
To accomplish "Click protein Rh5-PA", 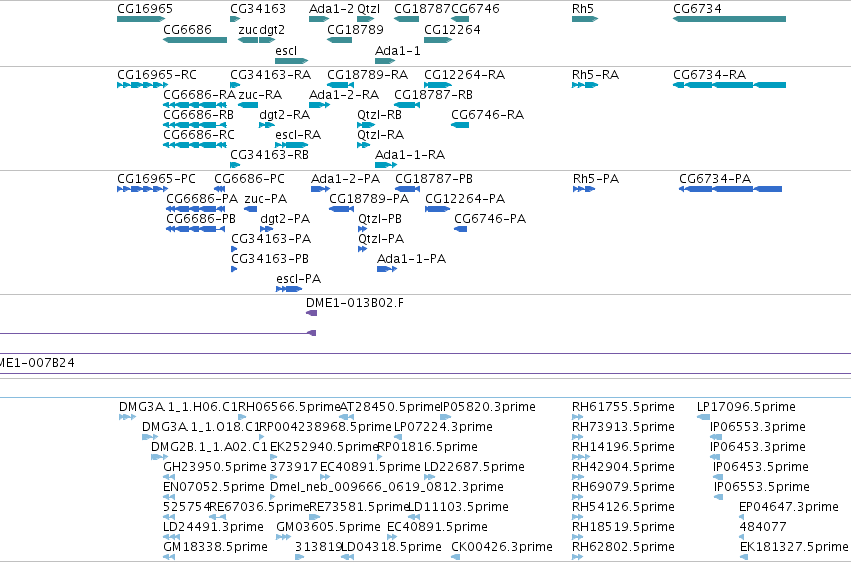I will 584,189.
